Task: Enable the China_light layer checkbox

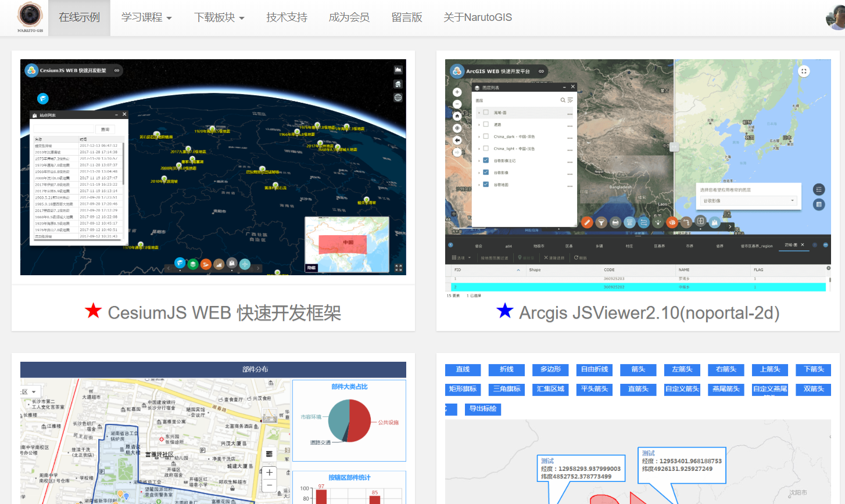Action: click(x=486, y=148)
